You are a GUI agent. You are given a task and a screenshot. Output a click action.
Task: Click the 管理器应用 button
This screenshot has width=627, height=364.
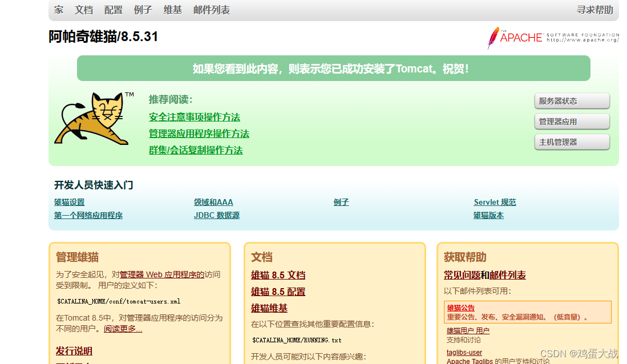pos(572,122)
